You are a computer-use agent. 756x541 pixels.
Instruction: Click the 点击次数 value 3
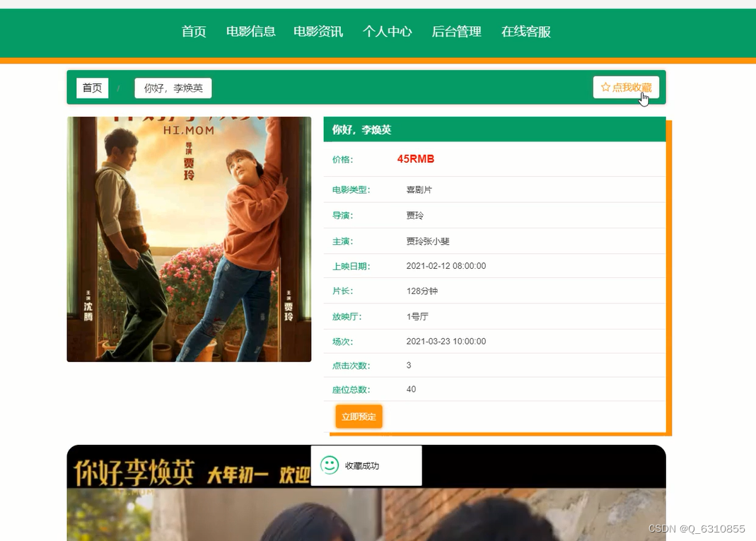[409, 365]
